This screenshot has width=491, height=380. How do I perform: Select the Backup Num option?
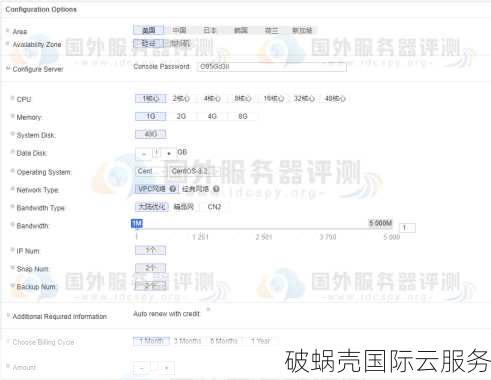pos(151,286)
